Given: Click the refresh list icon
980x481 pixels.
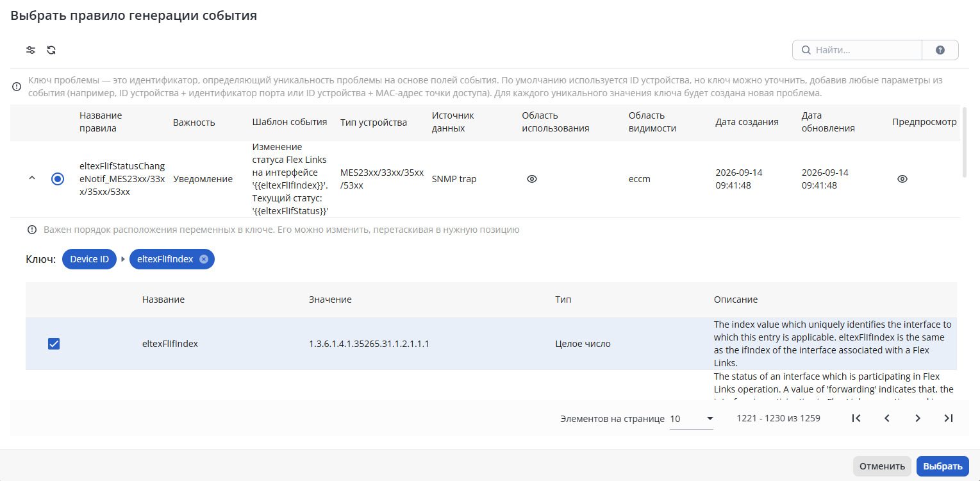Looking at the screenshot, I should 51,50.
